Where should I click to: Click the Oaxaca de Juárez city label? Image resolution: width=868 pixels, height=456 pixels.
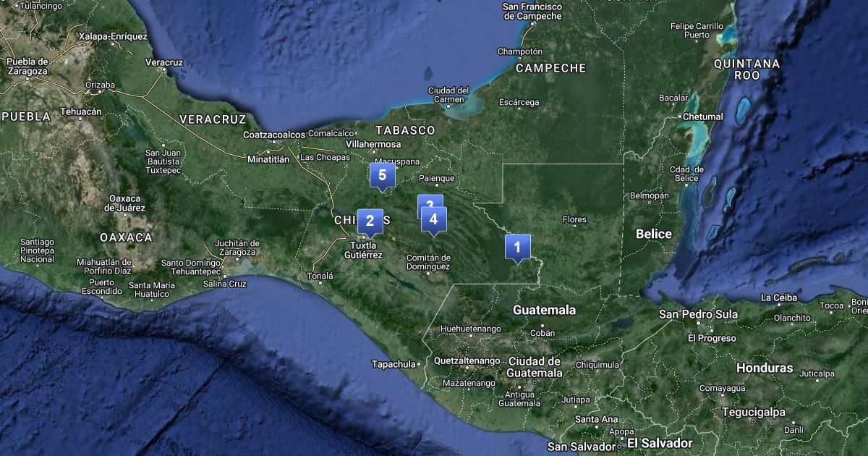126,203
